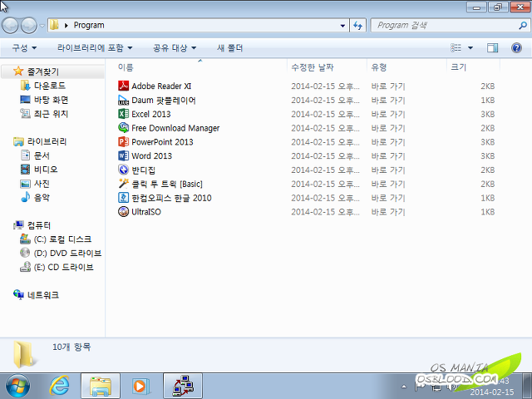Viewport: 532px width, 399px height.
Task: Select the Word 2013 icon
Action: (x=123, y=155)
